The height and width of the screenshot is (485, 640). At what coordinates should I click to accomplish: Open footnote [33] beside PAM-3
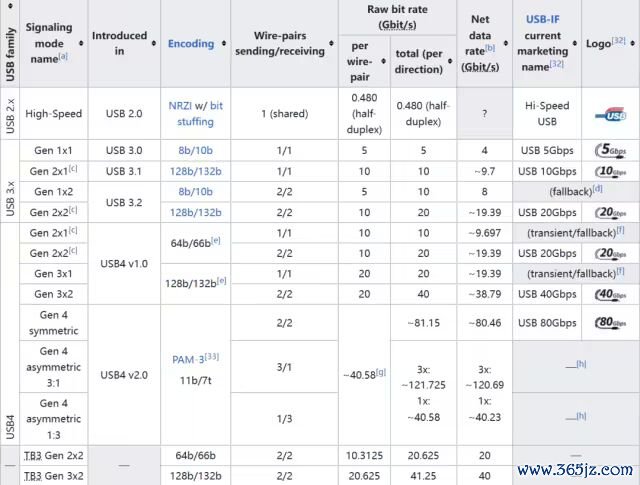pyautogui.click(x=212, y=357)
